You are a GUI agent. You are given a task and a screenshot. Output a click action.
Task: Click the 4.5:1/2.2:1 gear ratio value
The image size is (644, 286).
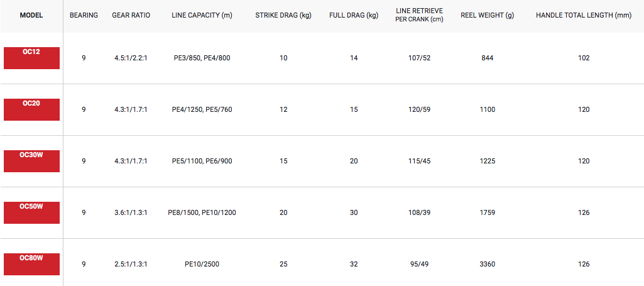pyautogui.click(x=131, y=58)
